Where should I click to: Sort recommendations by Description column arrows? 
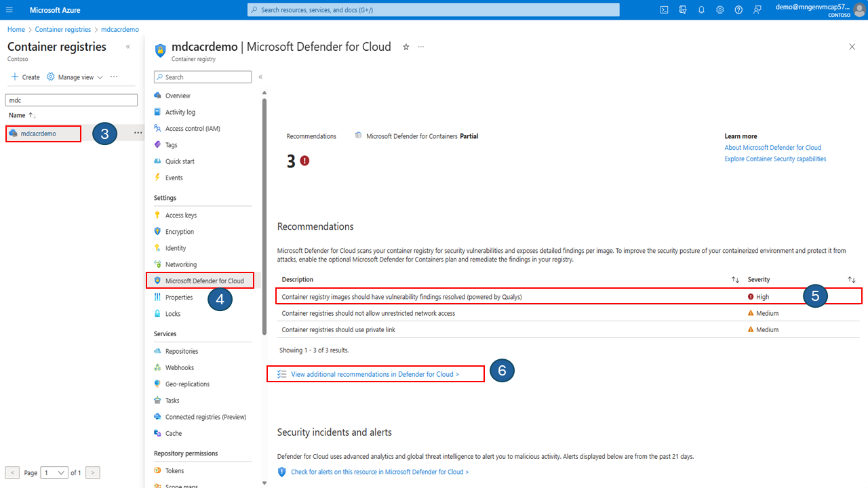735,279
